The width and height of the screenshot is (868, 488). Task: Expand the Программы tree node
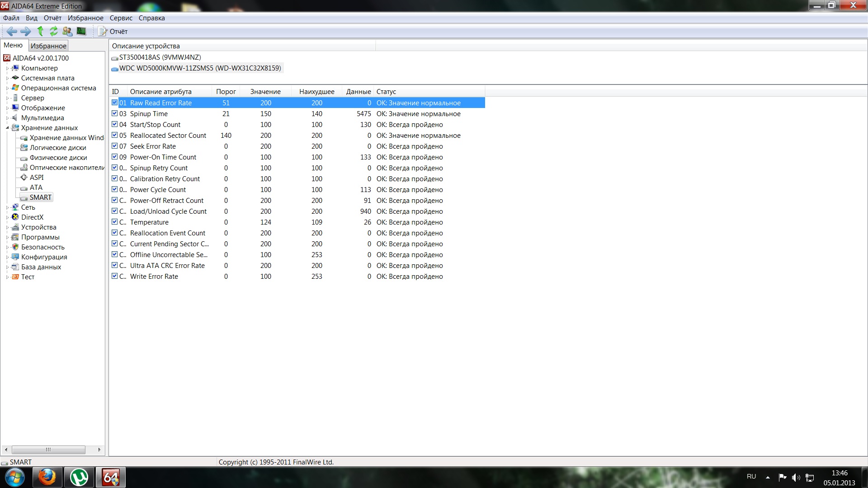pyautogui.click(x=7, y=237)
